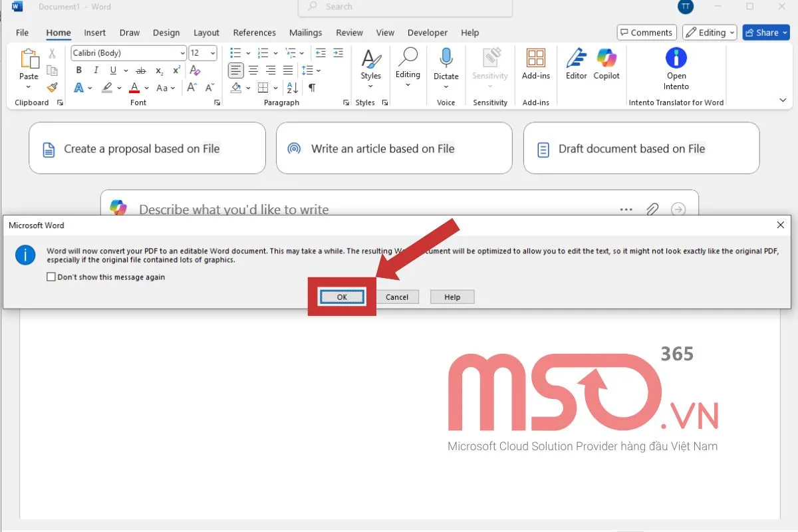Image resolution: width=798 pixels, height=532 pixels.
Task: Cancel the PDF conversion dialog
Action: 397,297
